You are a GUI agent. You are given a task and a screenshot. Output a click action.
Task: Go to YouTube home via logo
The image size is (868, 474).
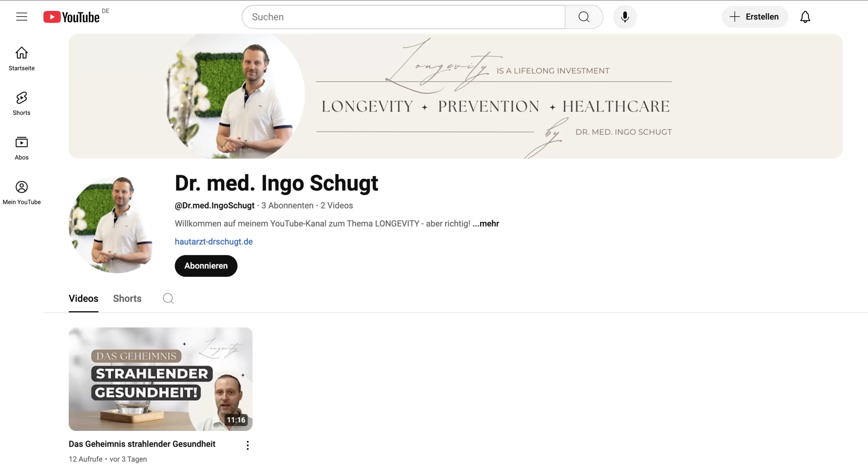72,17
